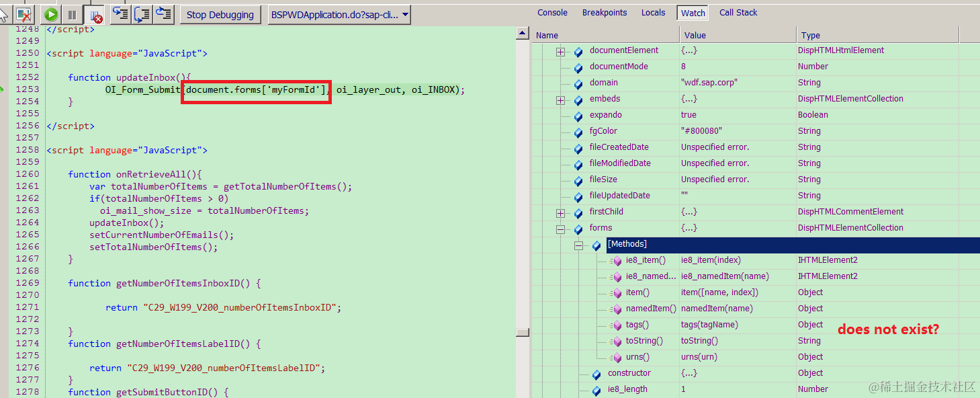The width and height of the screenshot is (980, 398).
Task: Click line number 1253 in the gutter
Action: pyautogui.click(x=28, y=89)
